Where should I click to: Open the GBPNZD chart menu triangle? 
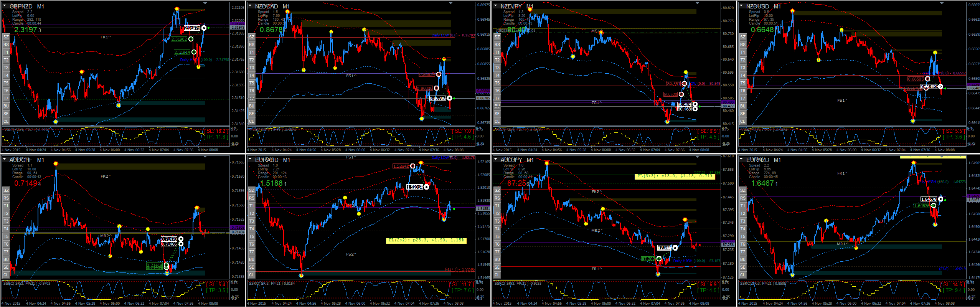pos(4,6)
